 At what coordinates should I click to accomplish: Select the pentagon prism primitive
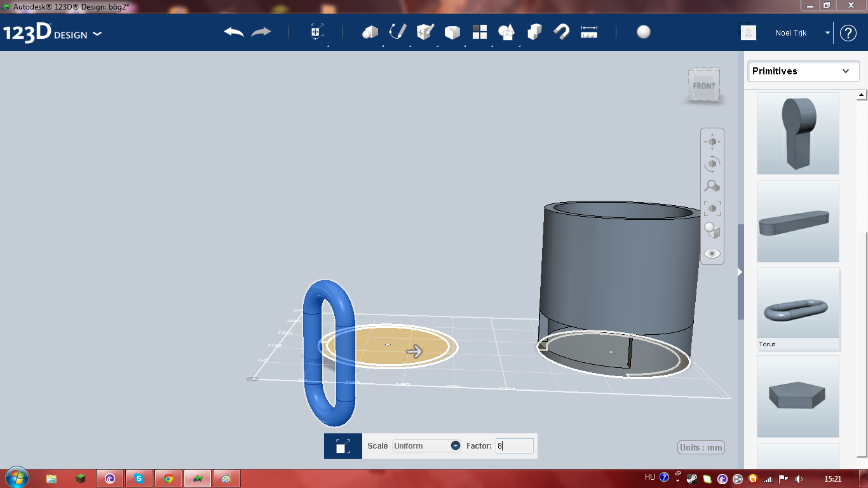point(798,396)
